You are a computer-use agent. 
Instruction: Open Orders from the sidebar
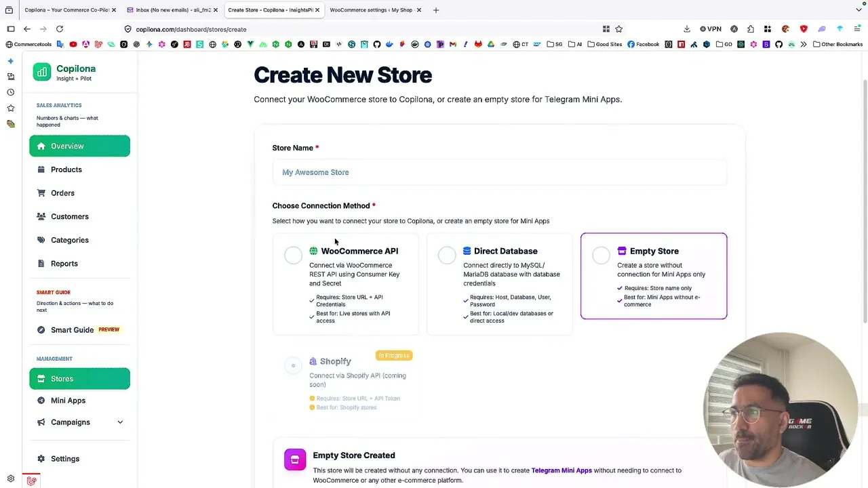coord(62,193)
